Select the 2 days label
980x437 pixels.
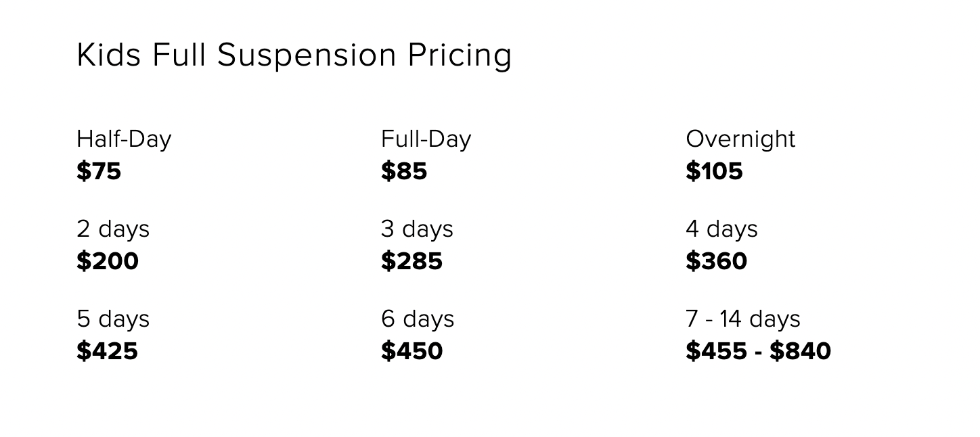(x=113, y=229)
